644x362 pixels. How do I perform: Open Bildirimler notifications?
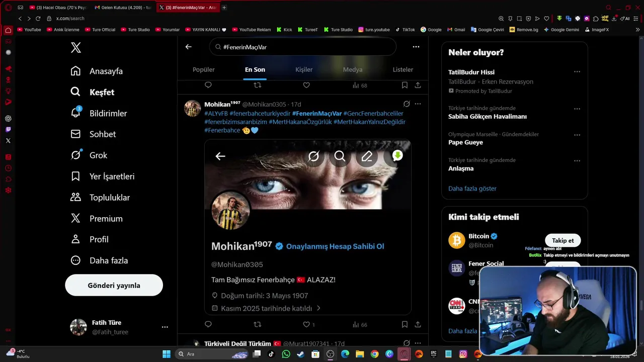pos(99,113)
